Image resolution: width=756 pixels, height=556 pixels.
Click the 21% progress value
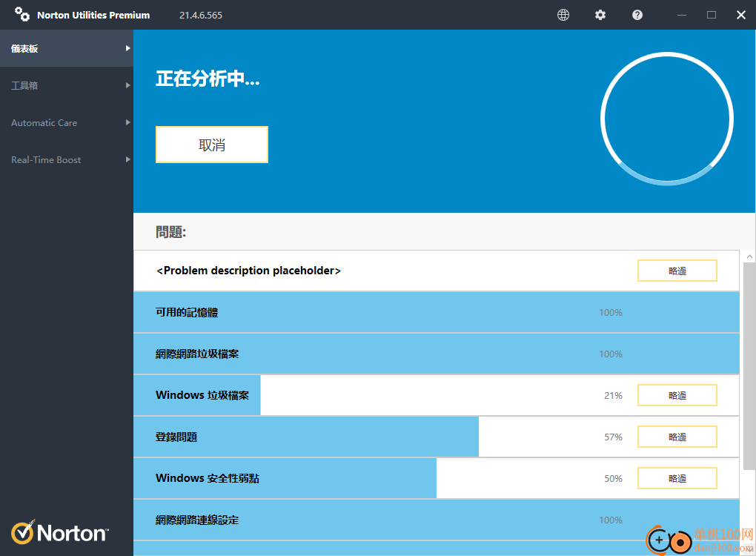point(613,395)
